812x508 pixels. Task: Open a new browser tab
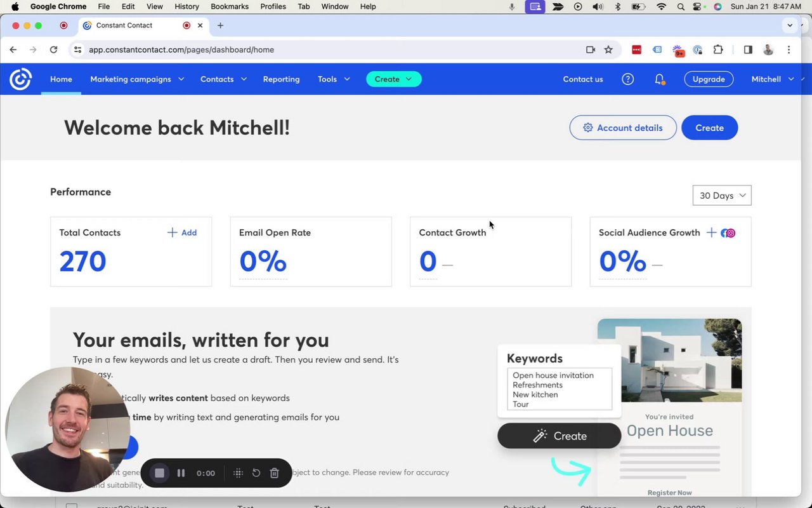point(220,25)
